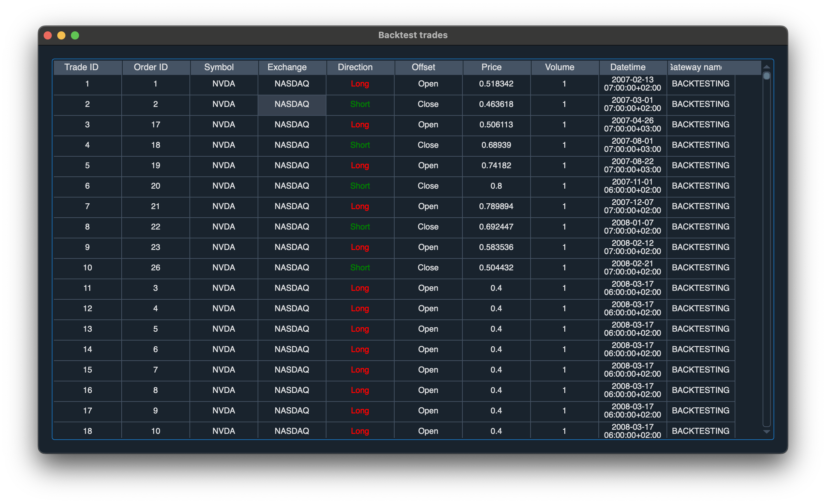The image size is (826, 504).
Task: Click the datetime cell 2007-11-01
Action: point(632,186)
